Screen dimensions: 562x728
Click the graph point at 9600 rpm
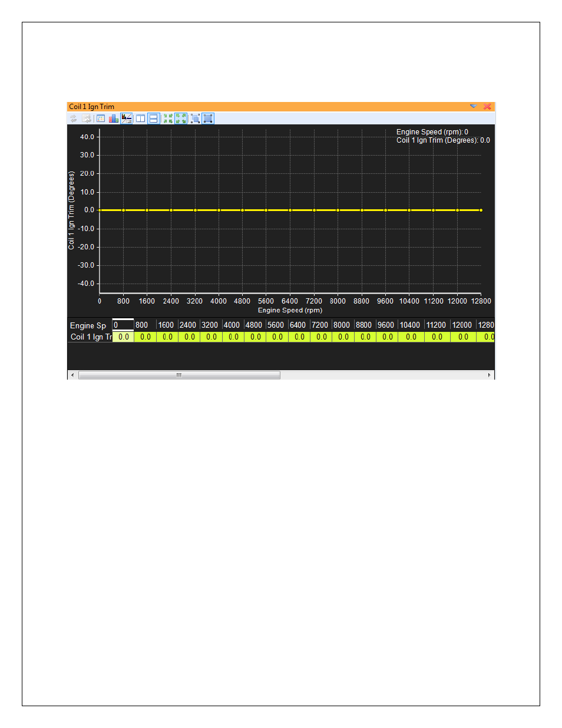pos(385,210)
